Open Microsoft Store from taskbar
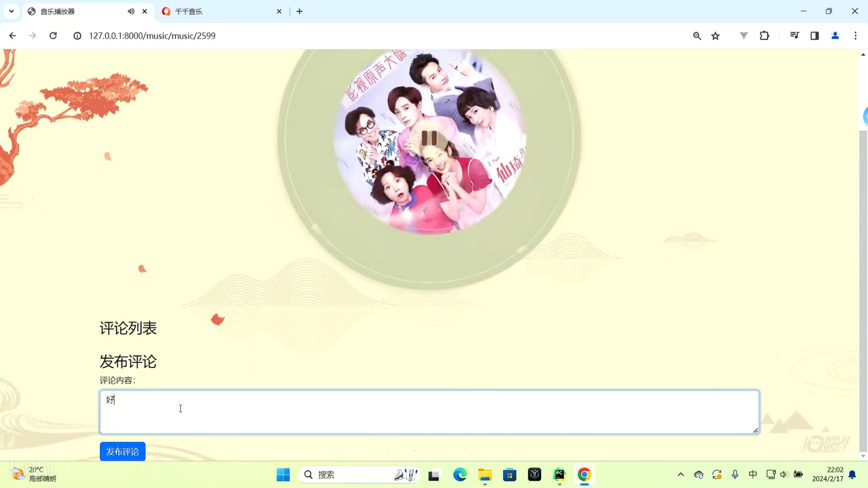 [510, 474]
